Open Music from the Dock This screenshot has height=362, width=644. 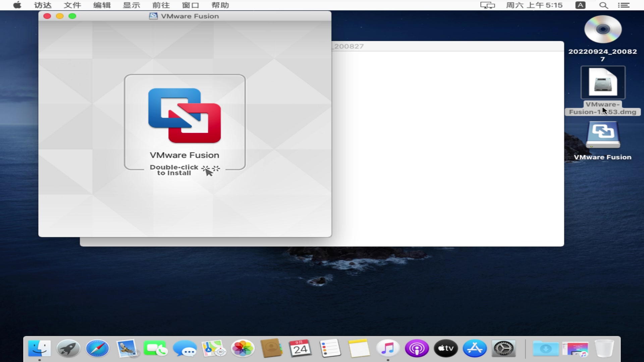click(x=388, y=348)
